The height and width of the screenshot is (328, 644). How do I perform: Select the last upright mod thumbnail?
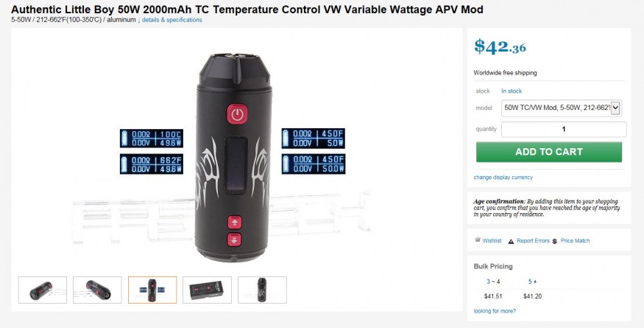(262, 290)
